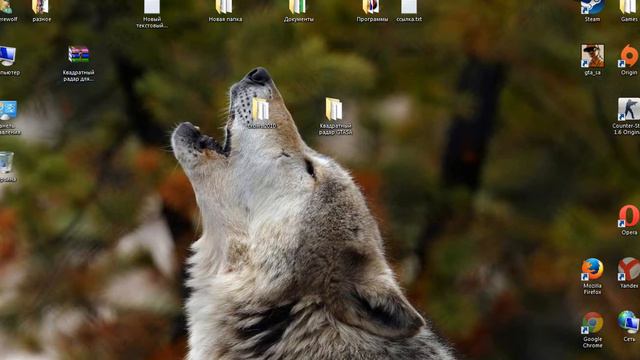Launch the Origin client shortcut
640x360 pixels.
(629, 60)
